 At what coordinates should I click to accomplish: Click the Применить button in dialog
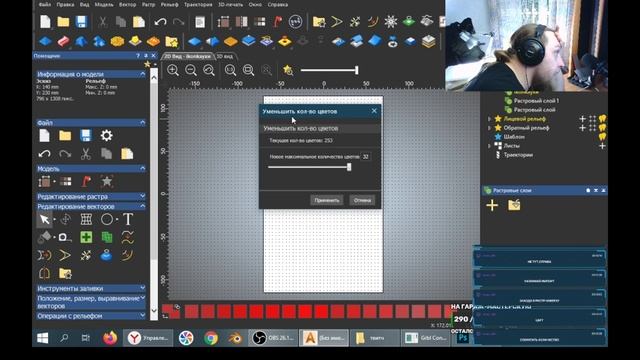327,200
